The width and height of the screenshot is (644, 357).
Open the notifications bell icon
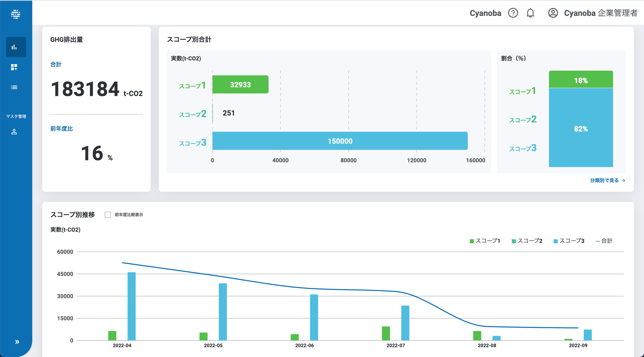click(530, 13)
